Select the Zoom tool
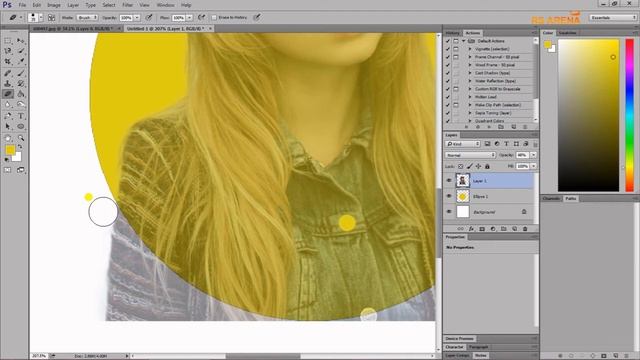The height and width of the screenshot is (360, 640). 21,138
